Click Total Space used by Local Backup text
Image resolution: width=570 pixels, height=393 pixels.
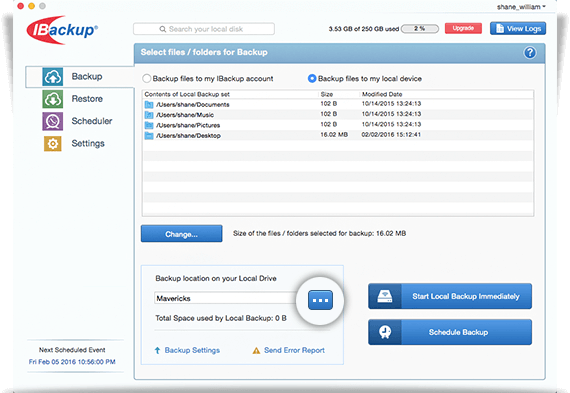coord(221,318)
